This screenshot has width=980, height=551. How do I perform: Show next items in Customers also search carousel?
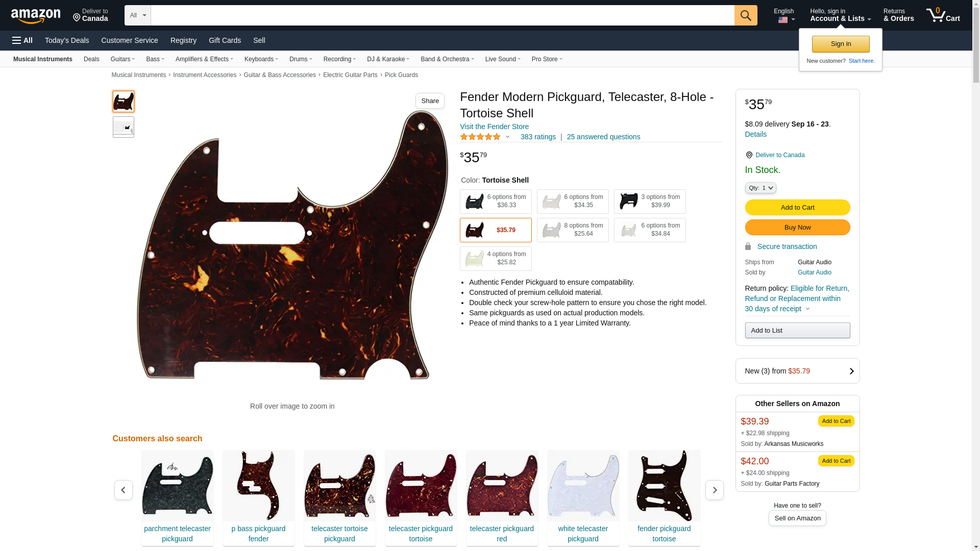(x=714, y=490)
